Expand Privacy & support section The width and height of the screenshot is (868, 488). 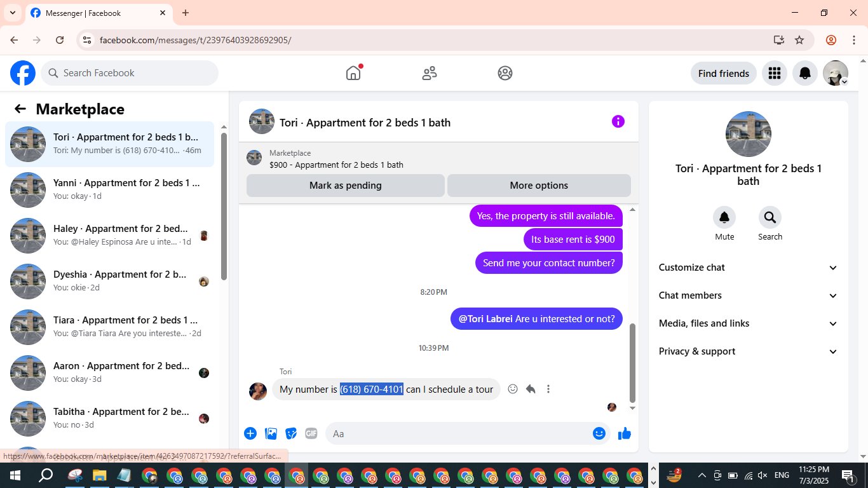click(x=749, y=351)
